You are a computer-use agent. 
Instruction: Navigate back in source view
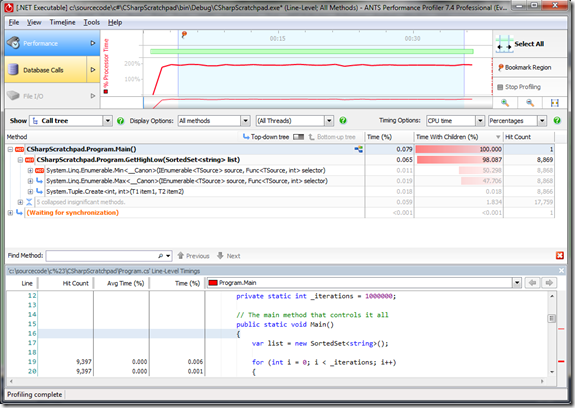(532, 283)
